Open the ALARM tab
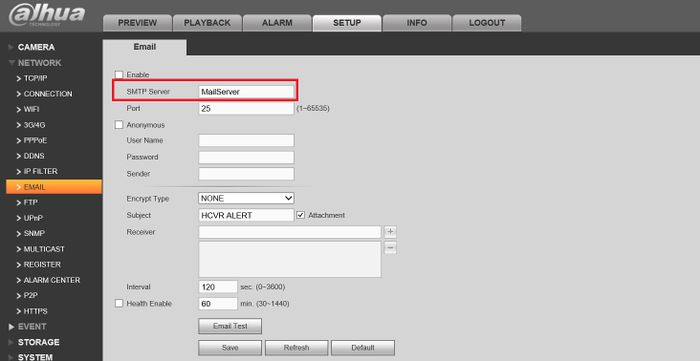Screen dimensions: 700x361 pyautogui.click(x=277, y=23)
